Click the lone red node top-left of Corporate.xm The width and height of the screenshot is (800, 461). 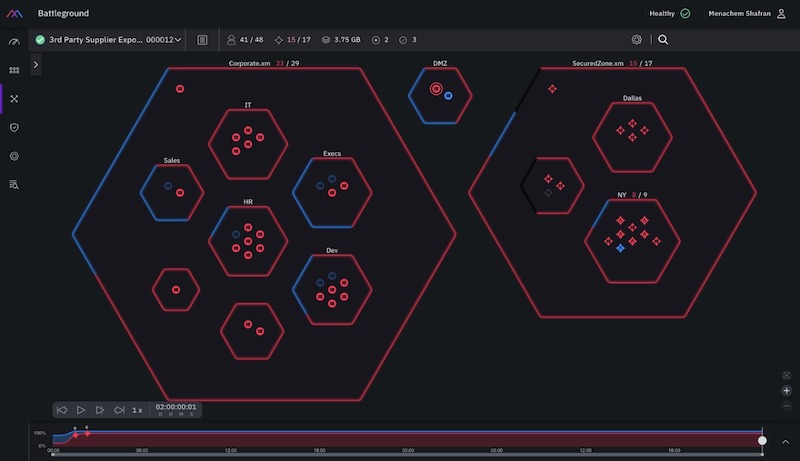(180, 89)
